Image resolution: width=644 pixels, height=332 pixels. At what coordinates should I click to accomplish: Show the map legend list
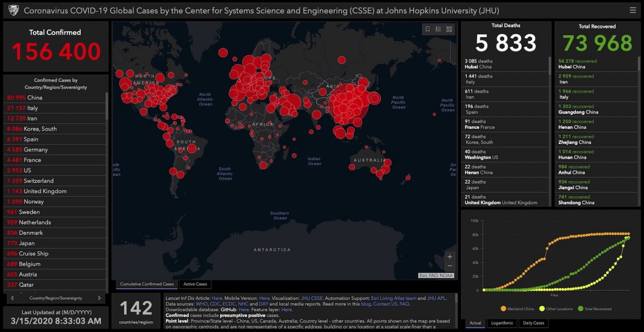pos(438,29)
